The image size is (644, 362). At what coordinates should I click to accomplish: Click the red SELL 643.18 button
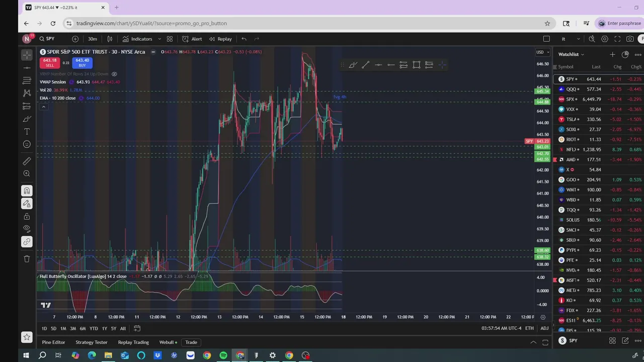49,63
